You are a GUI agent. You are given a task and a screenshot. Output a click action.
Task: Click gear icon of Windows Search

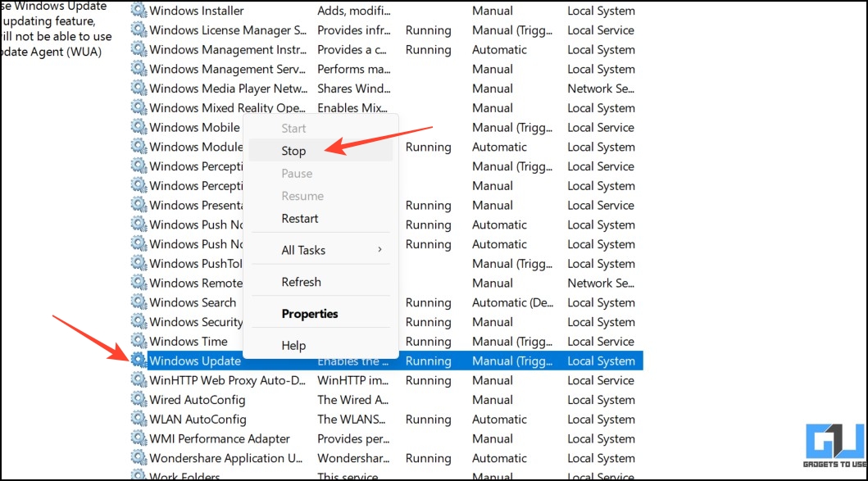pos(139,302)
